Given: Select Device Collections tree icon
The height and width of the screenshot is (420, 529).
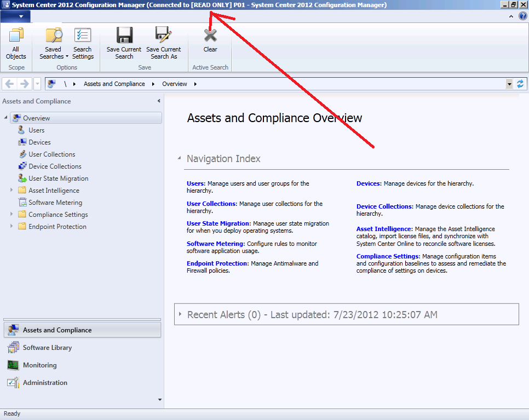Looking at the screenshot, I should point(22,166).
